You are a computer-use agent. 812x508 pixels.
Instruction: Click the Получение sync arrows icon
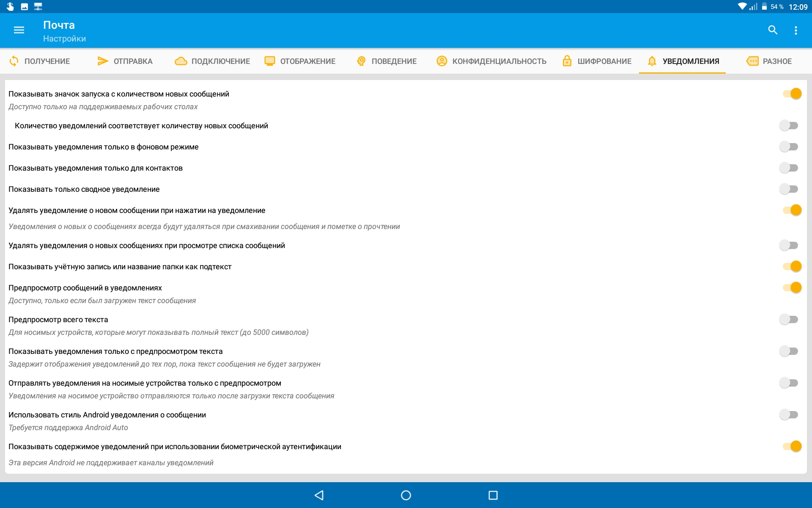click(x=14, y=61)
